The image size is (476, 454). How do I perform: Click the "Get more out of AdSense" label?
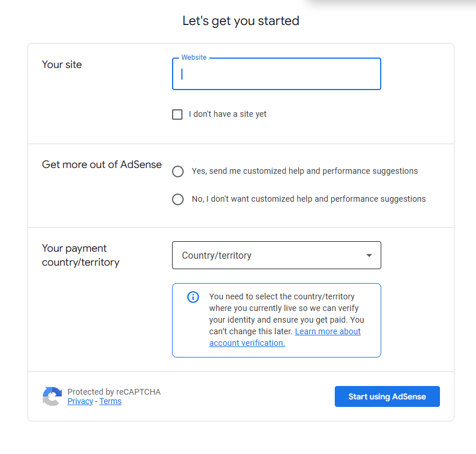click(x=102, y=165)
